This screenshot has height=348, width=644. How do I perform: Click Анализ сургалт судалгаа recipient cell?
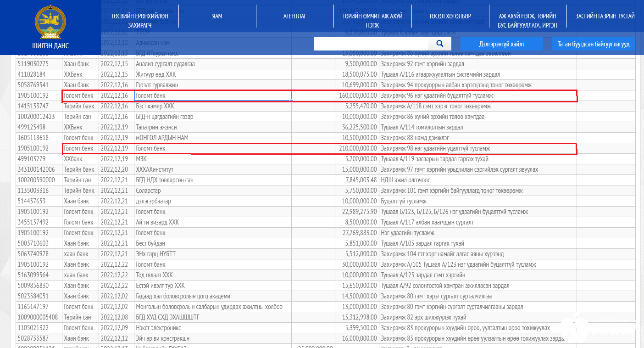(213, 64)
